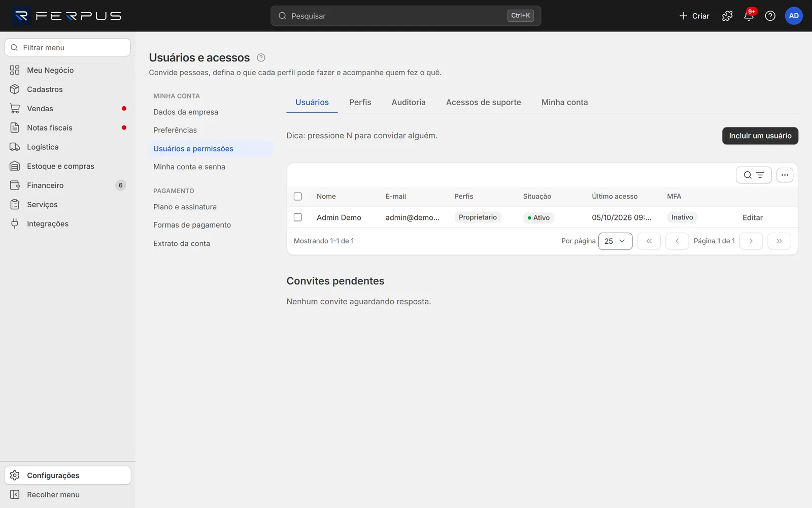812x508 pixels.
Task: Click Incluir um usuário button
Action: point(760,136)
